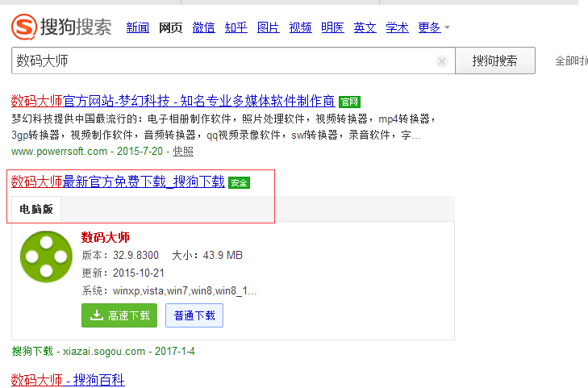Open 数码大师官方网站-梦幻科技 result link
The width and height of the screenshot is (588, 388).
[173, 101]
